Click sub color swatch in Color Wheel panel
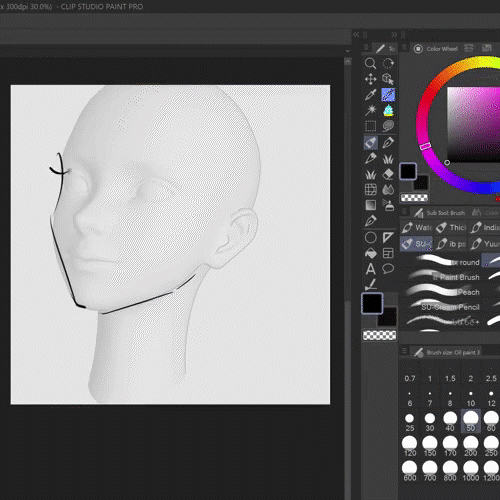Viewport: 500px width, 500px height. [x=422, y=183]
